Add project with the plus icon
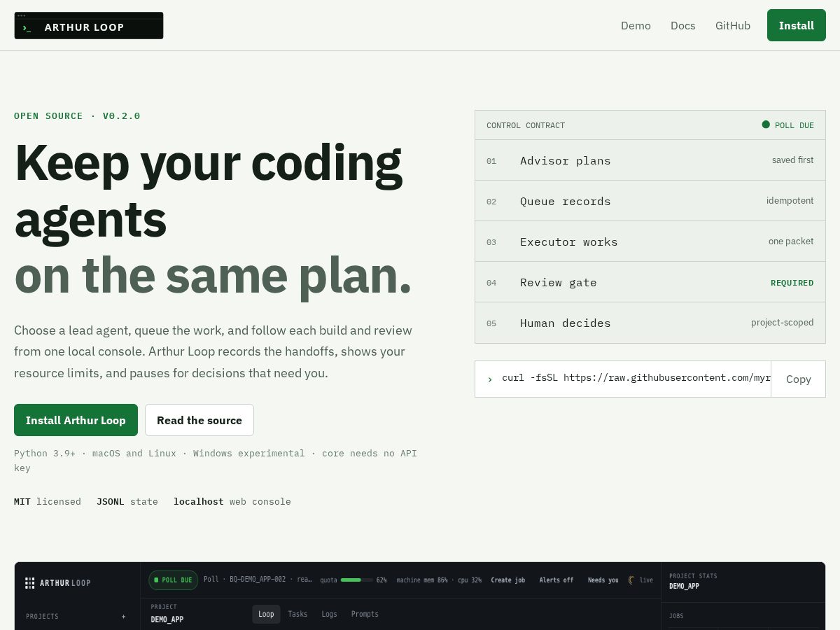840x630 pixels. point(124,617)
